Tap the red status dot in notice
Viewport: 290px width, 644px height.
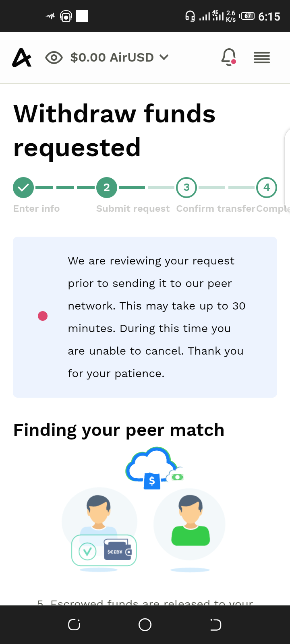[x=43, y=316]
